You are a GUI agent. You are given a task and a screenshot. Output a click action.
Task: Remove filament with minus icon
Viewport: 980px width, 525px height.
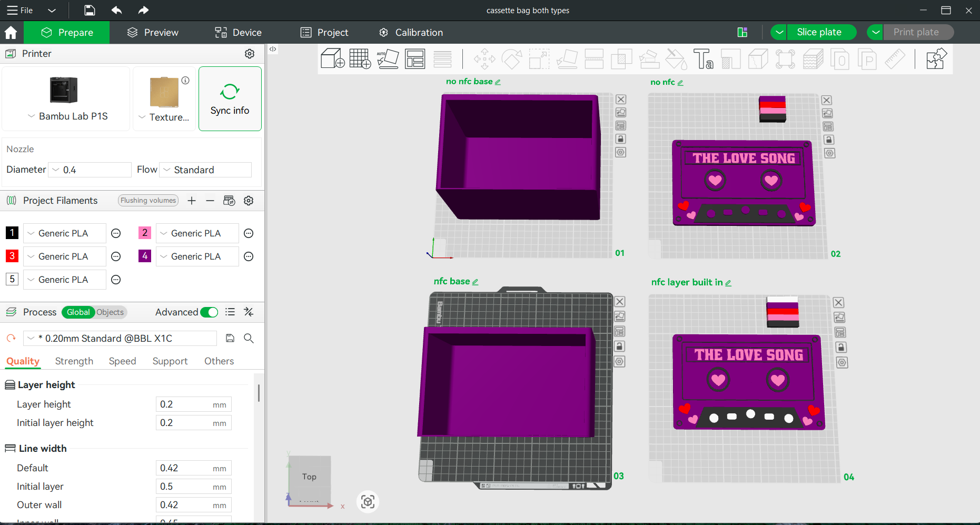point(210,201)
